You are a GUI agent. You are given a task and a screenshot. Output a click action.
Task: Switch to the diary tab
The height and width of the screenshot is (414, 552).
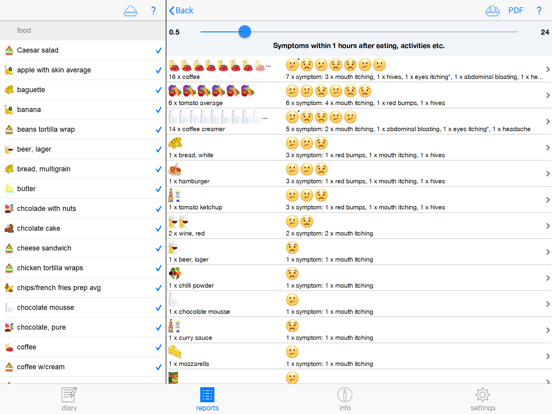click(x=69, y=399)
